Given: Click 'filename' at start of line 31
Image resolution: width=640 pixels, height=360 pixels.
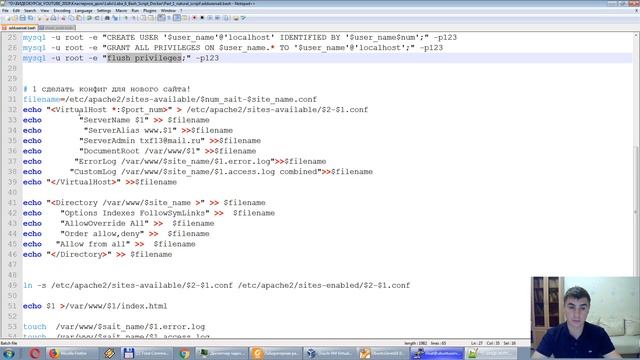Looking at the screenshot, I should [41, 100].
